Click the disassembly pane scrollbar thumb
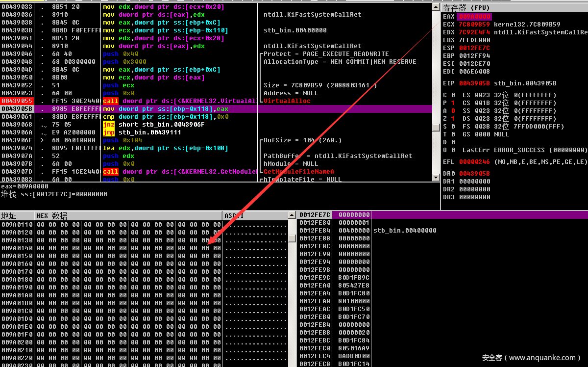 click(x=436, y=127)
